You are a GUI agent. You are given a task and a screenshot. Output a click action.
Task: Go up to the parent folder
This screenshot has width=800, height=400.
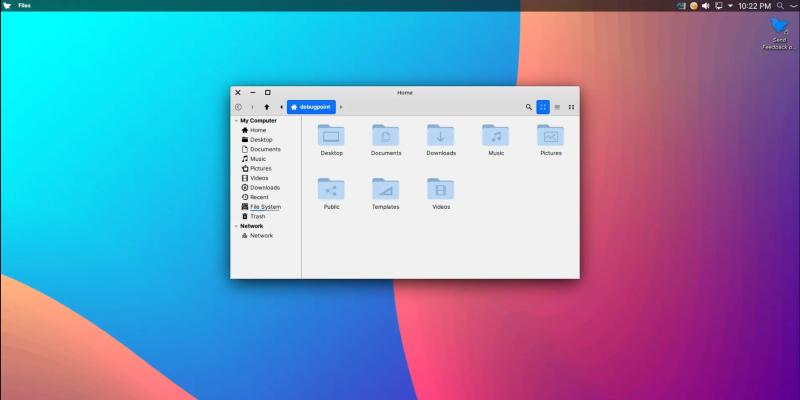point(267,107)
